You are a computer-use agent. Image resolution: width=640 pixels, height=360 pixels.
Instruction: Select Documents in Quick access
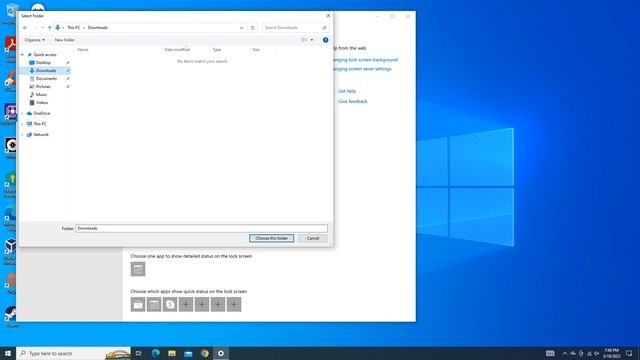coord(46,79)
